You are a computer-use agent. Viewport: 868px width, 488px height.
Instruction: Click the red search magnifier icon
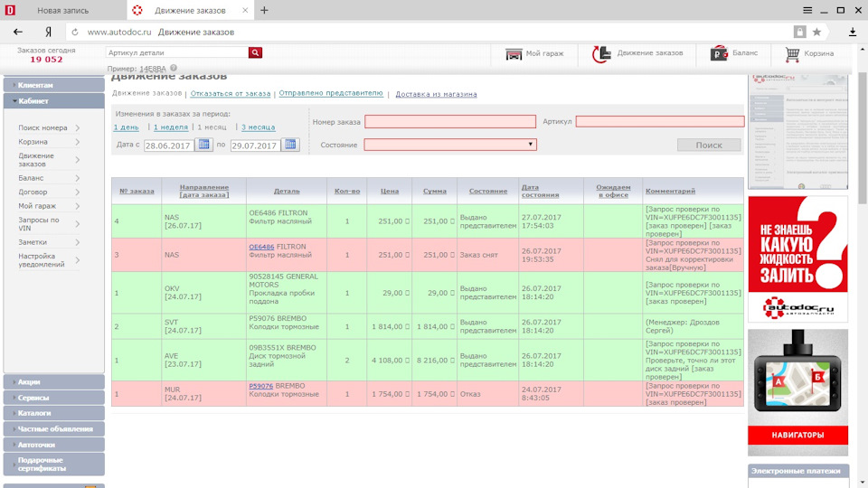click(255, 52)
